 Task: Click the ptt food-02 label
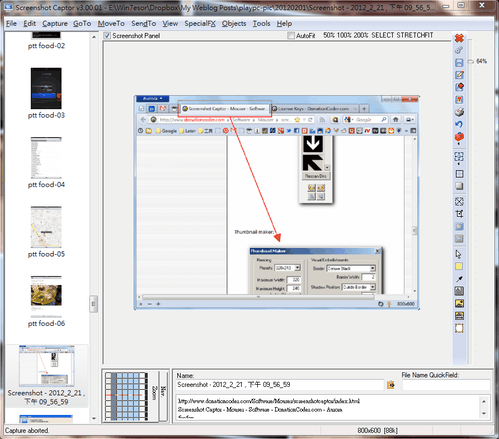point(46,46)
